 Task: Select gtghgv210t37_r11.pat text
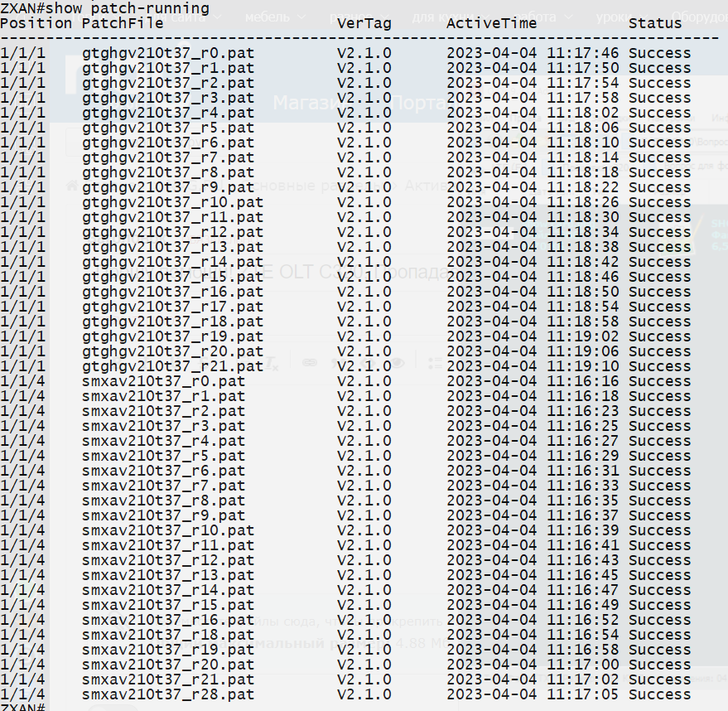173,217
